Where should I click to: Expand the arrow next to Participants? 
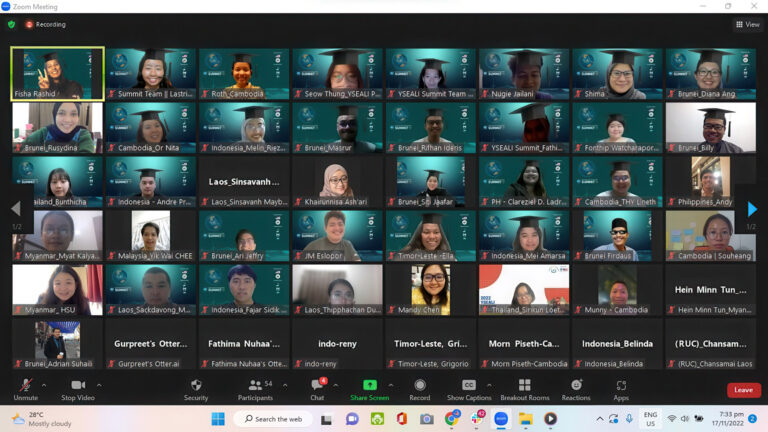pos(285,384)
